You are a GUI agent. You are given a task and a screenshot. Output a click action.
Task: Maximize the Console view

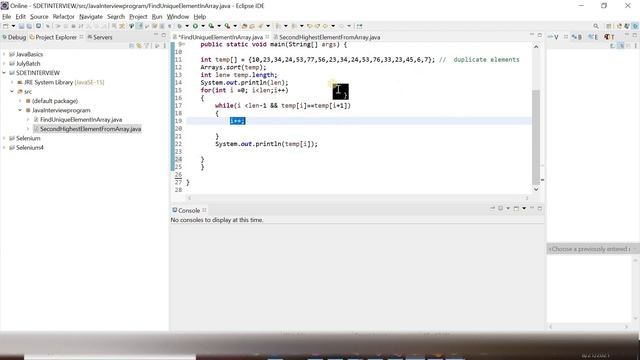point(540,209)
